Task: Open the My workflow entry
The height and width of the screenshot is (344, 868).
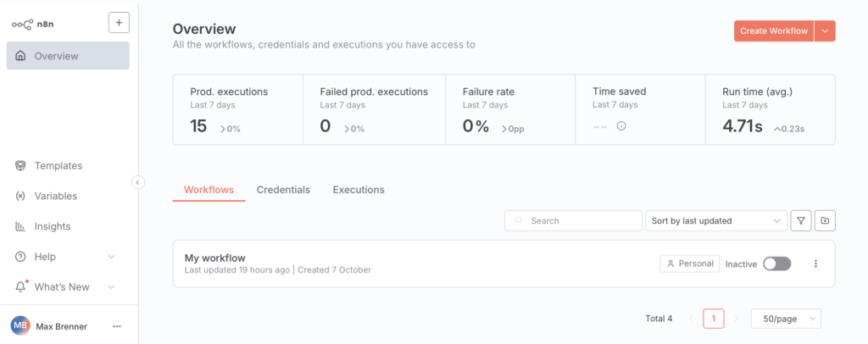Action: [214, 258]
